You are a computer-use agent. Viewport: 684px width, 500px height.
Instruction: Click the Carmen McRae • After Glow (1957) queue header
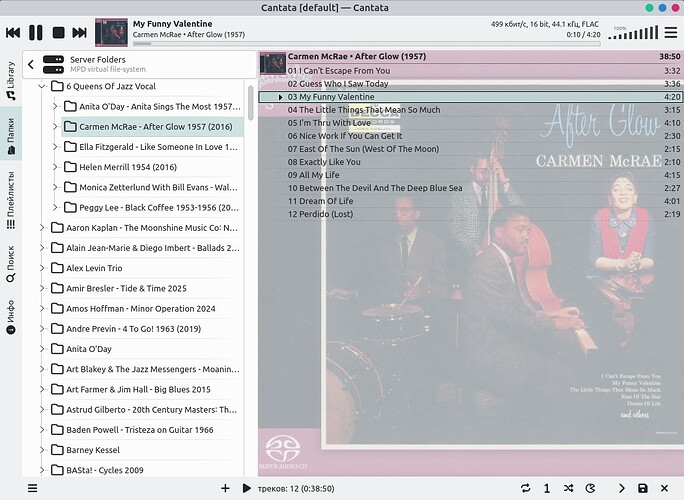[x=470, y=57]
